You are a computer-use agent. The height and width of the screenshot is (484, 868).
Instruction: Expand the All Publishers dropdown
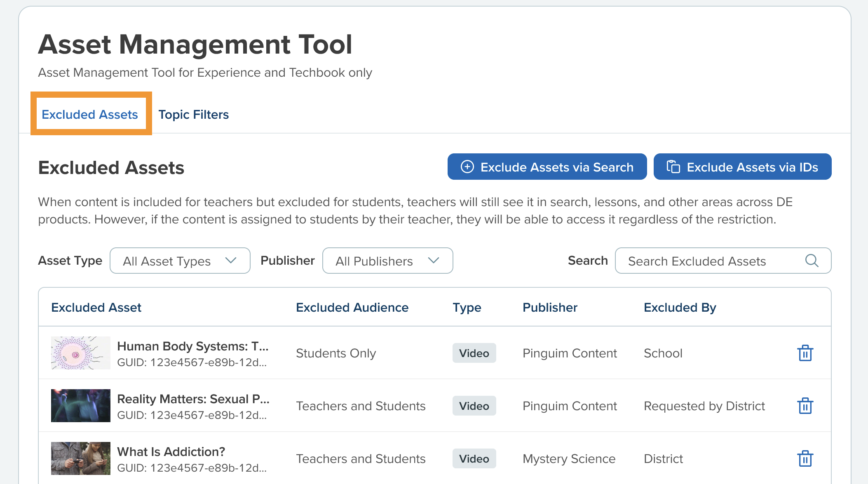[387, 261]
